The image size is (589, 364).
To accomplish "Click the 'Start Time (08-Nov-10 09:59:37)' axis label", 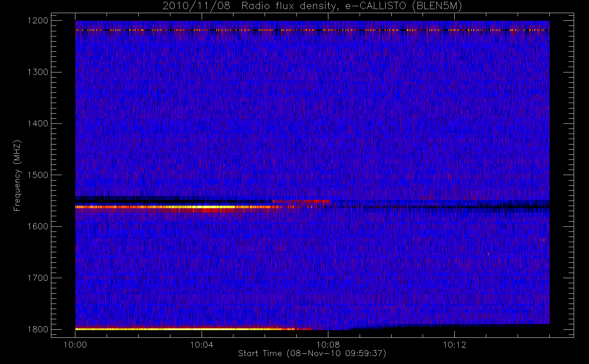I will pos(312,353).
